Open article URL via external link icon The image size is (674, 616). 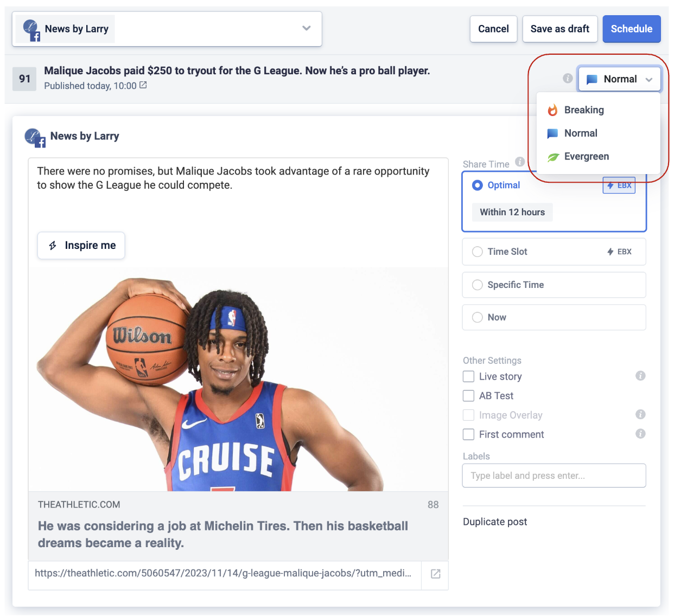(435, 574)
